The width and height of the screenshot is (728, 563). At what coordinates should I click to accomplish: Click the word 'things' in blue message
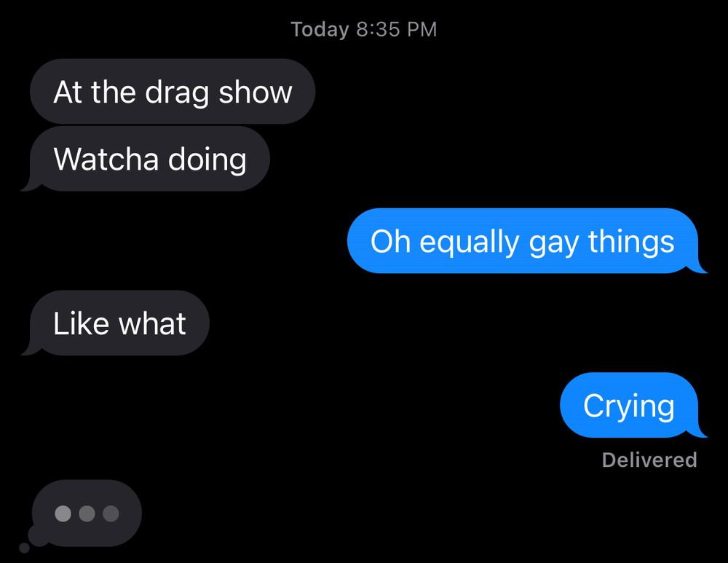click(631, 243)
